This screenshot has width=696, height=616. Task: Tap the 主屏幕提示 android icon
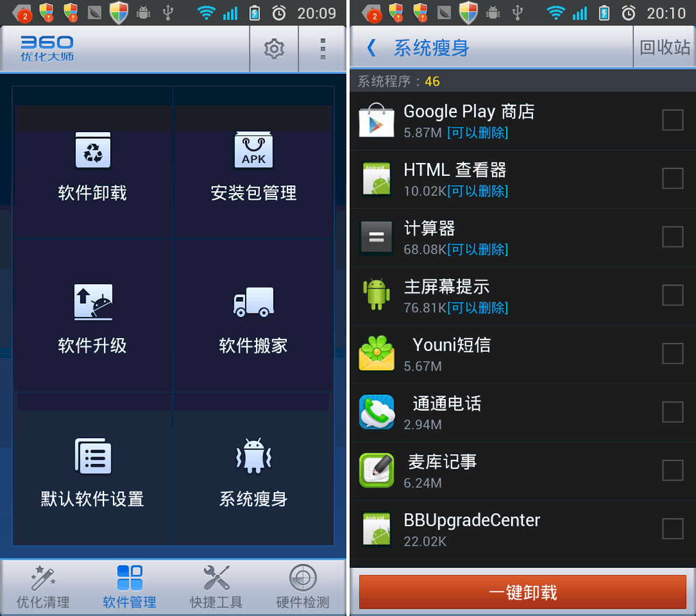click(376, 295)
